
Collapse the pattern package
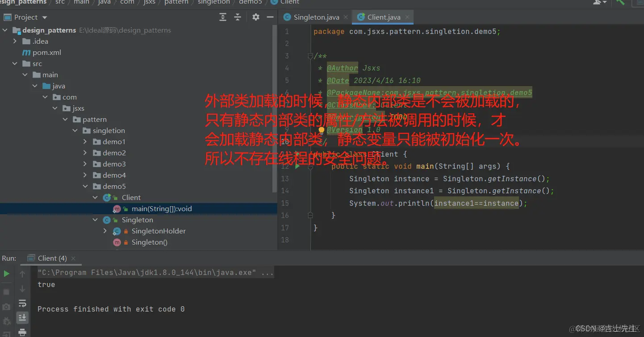click(65, 119)
